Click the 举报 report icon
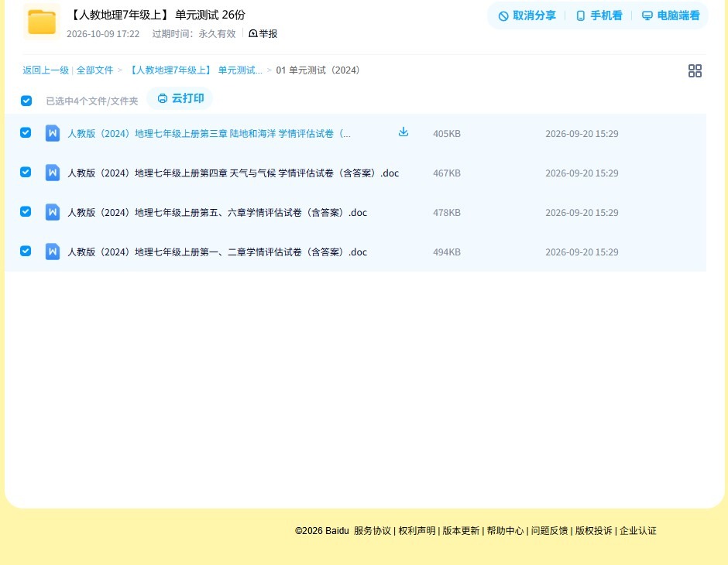 [x=253, y=33]
